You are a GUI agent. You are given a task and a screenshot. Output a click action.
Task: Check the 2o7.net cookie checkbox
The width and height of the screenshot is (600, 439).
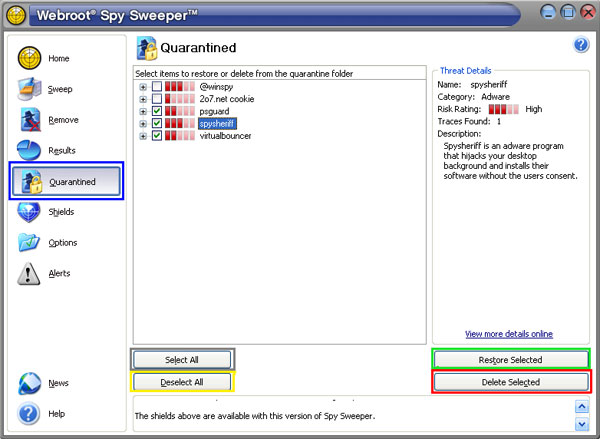157,99
